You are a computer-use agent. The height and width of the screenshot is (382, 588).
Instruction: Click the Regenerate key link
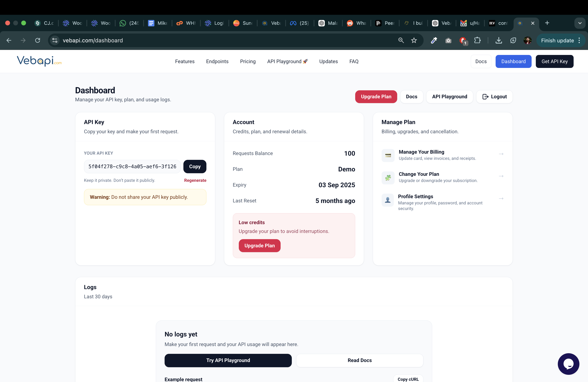195,180
